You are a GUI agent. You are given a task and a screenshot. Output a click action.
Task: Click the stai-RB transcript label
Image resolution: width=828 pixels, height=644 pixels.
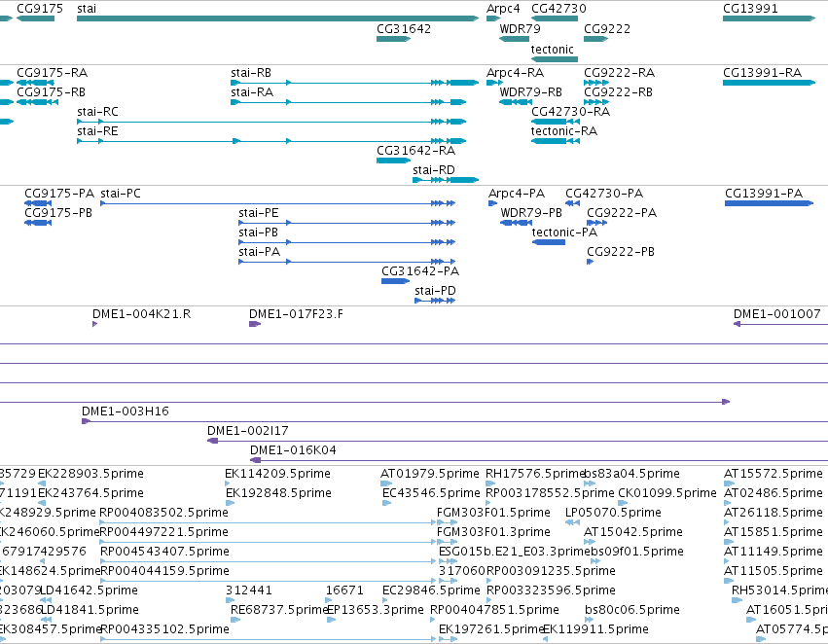pos(251,73)
